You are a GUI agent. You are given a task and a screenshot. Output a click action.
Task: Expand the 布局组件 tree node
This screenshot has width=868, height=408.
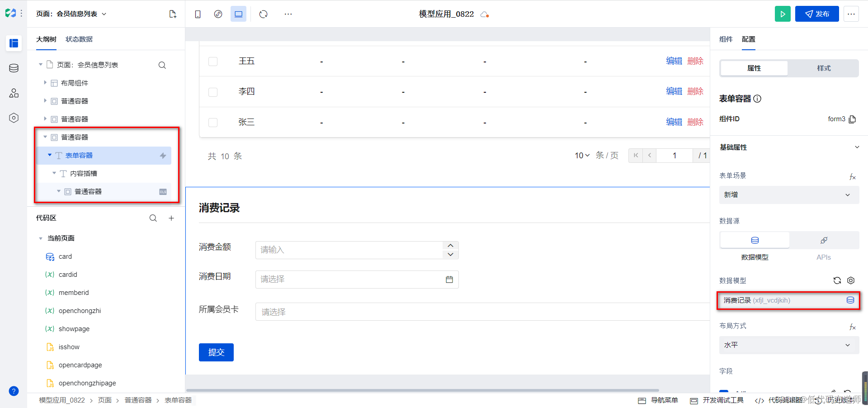[x=45, y=83]
